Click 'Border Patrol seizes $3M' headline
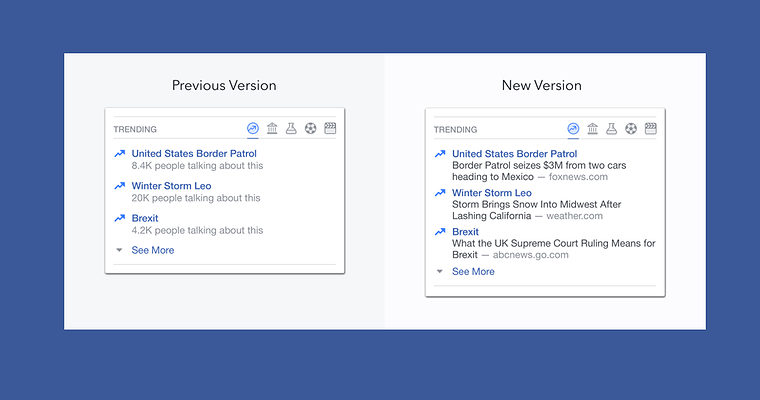760x400 pixels. [539, 171]
